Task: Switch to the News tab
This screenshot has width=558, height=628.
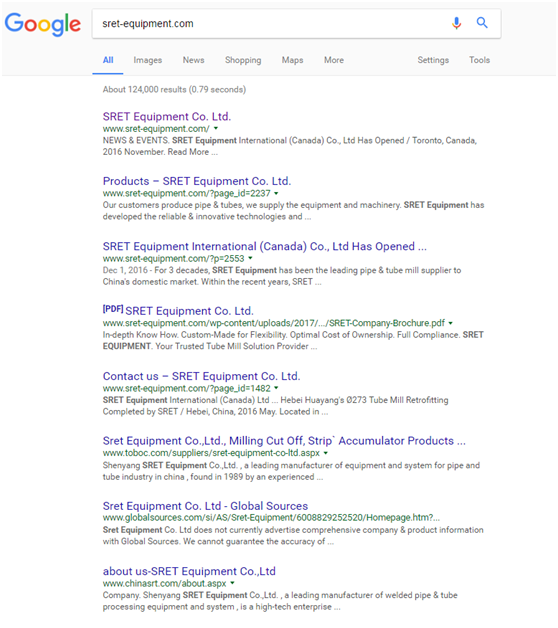Action: pyautogui.click(x=193, y=60)
